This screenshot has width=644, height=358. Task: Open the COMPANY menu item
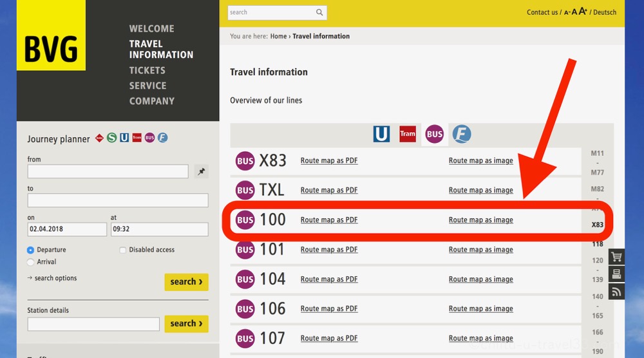(x=152, y=101)
